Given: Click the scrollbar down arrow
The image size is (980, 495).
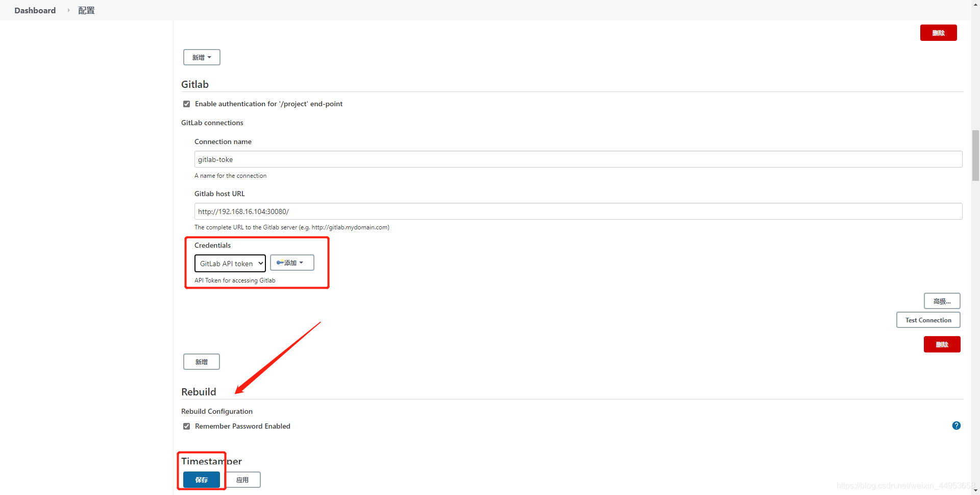Looking at the screenshot, I should pos(975,490).
